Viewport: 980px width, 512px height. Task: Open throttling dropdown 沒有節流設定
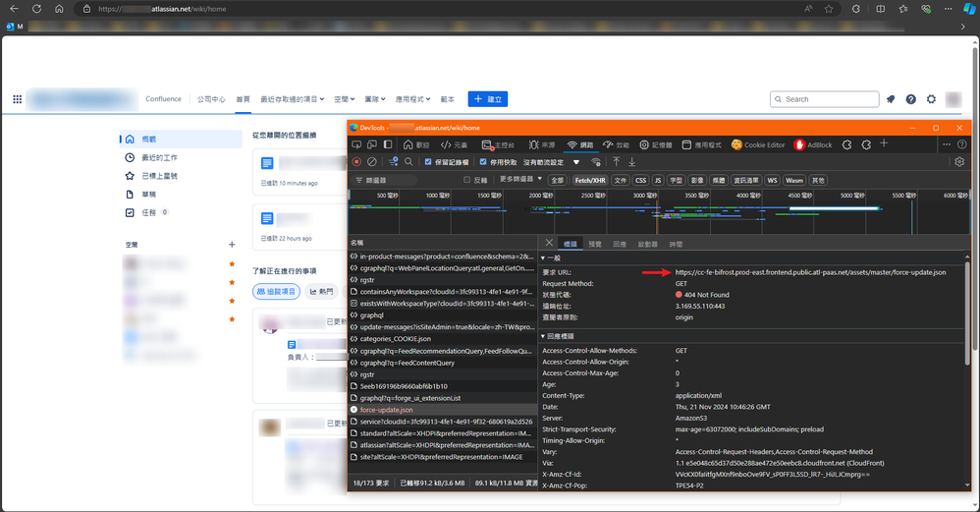pyautogui.click(x=551, y=162)
